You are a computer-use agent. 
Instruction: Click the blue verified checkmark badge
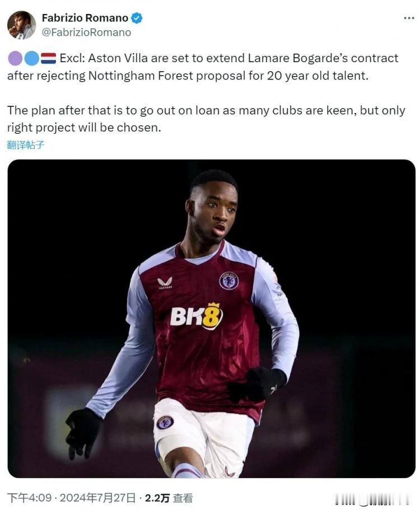click(137, 18)
